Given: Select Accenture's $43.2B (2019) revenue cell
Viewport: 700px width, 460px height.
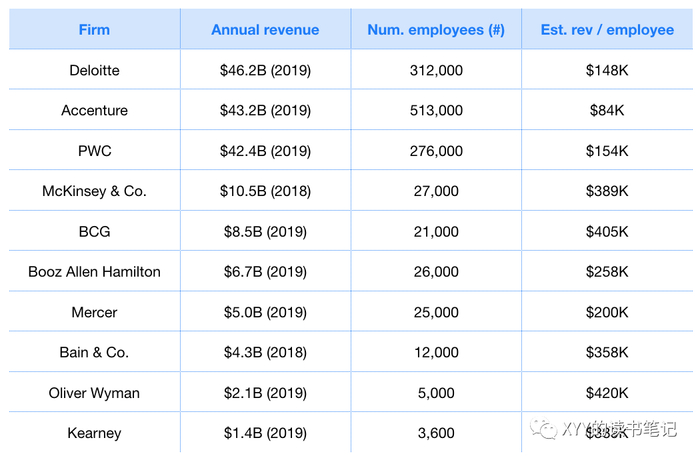Looking at the screenshot, I should click(x=265, y=111).
